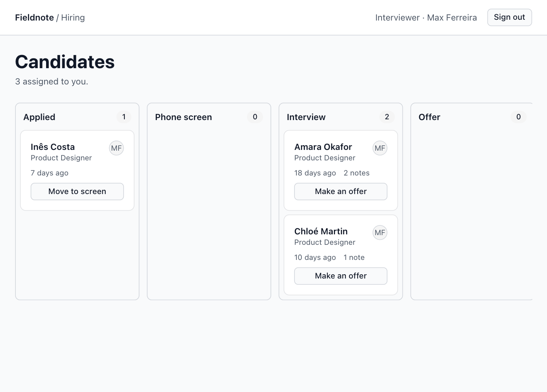Click the Sign out button
This screenshot has width=547, height=392.
(509, 17)
